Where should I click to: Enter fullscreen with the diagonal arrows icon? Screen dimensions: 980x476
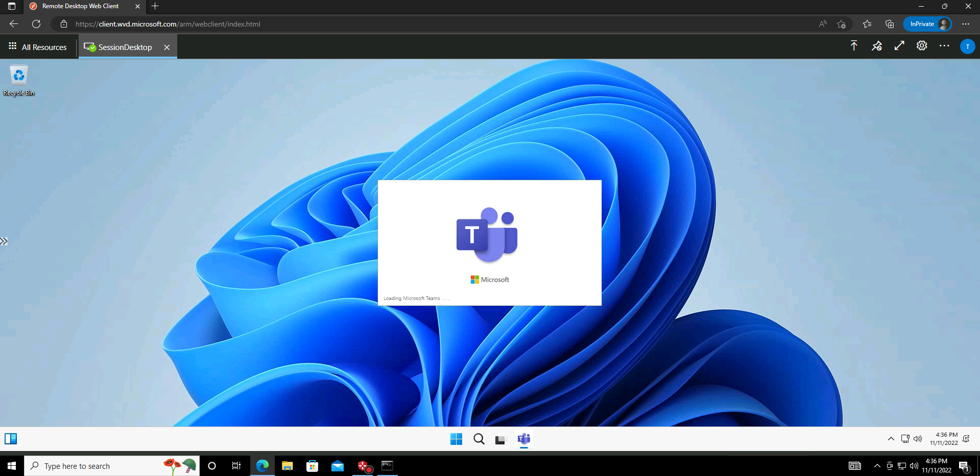tap(899, 46)
